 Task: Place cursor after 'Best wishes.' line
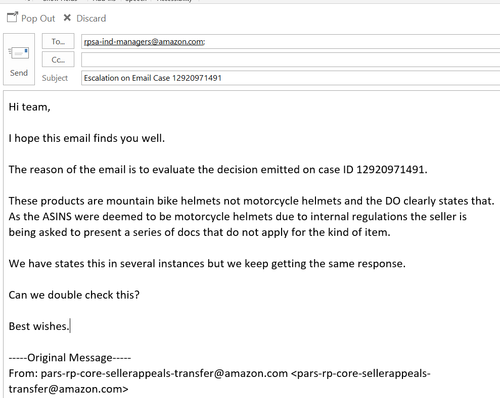[70, 326]
